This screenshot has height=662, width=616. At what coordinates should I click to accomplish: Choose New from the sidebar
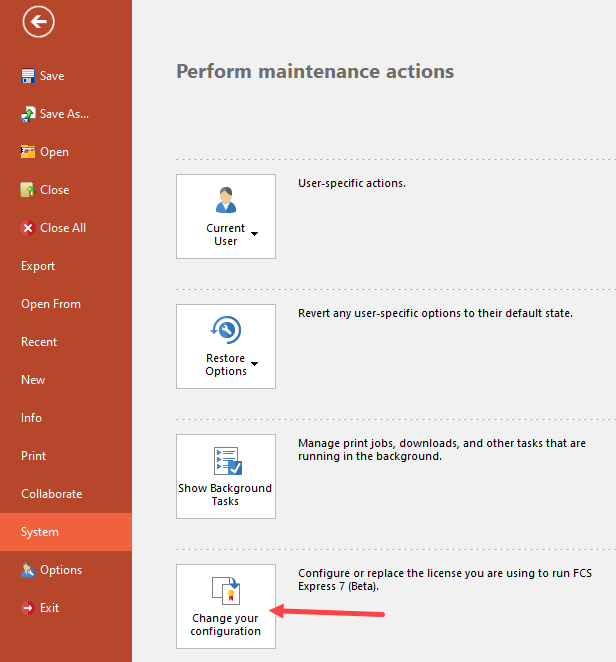click(x=33, y=380)
